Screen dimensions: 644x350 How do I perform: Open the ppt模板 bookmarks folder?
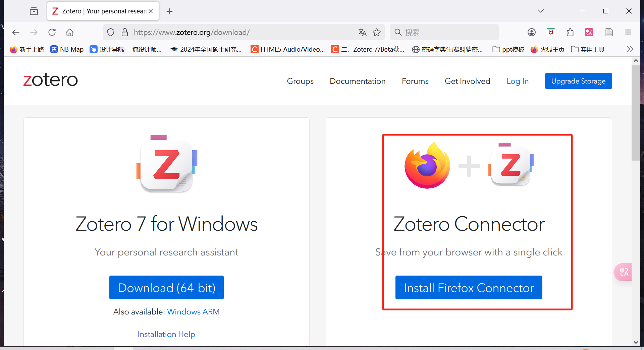coord(508,49)
